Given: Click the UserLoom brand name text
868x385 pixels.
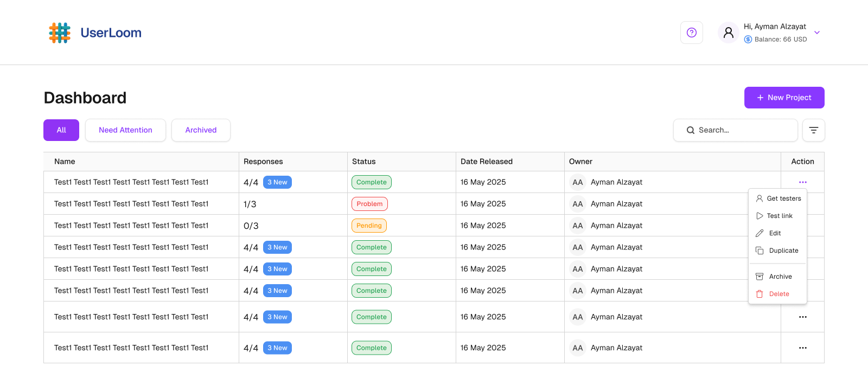Looking at the screenshot, I should 111,33.
